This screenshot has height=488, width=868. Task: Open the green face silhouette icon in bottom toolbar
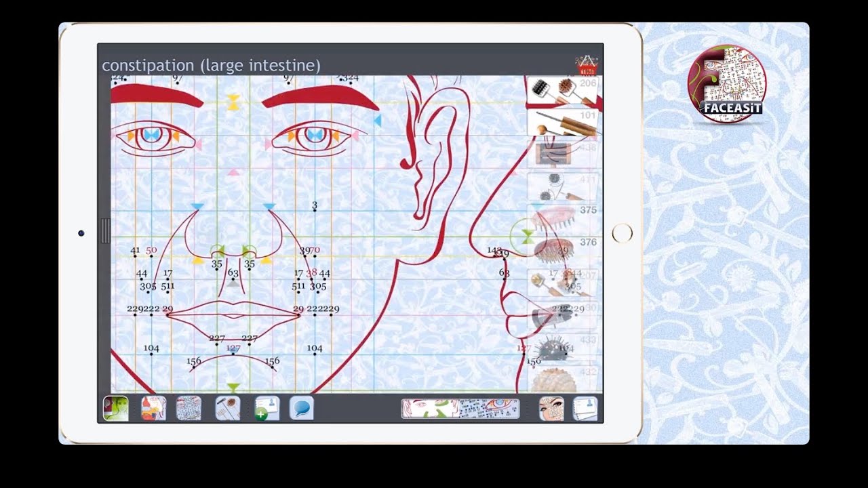click(x=116, y=409)
